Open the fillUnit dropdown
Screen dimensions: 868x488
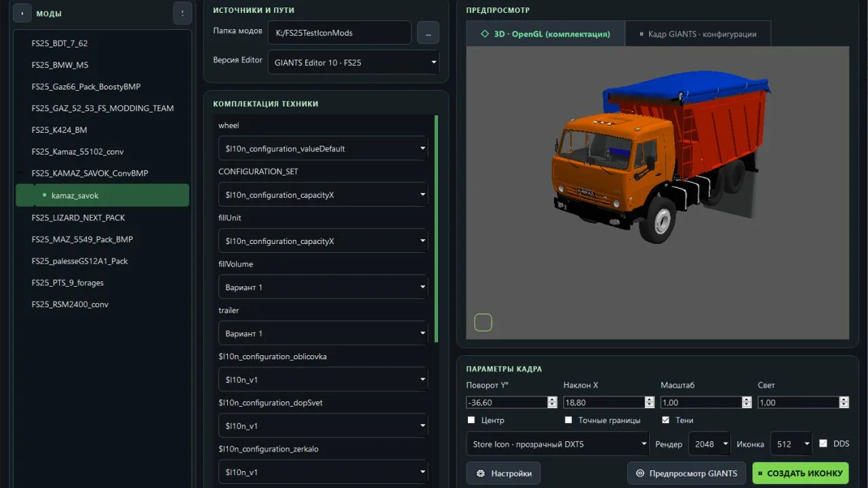point(323,241)
